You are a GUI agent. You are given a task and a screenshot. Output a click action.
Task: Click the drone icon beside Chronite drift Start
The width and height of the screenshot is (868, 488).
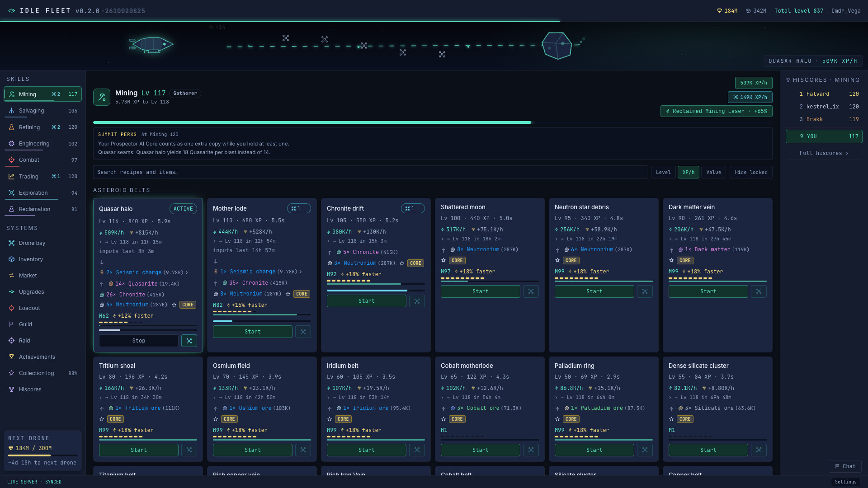[417, 301]
